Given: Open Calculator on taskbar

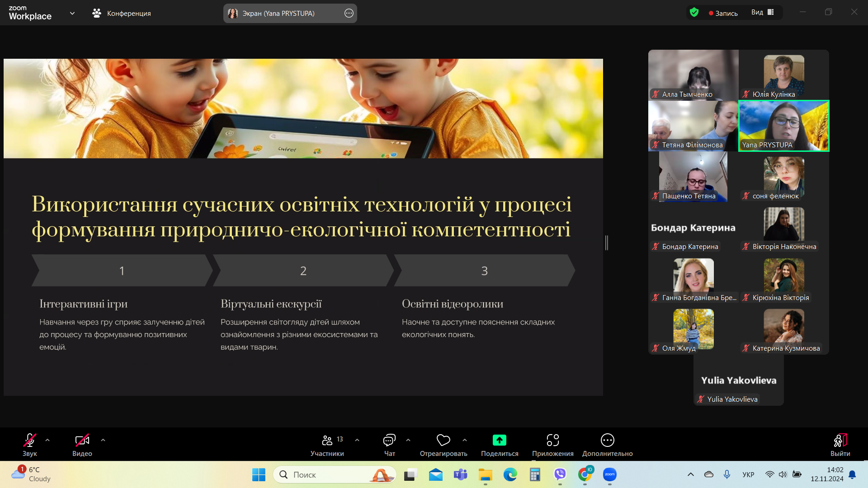Looking at the screenshot, I should coord(535,474).
